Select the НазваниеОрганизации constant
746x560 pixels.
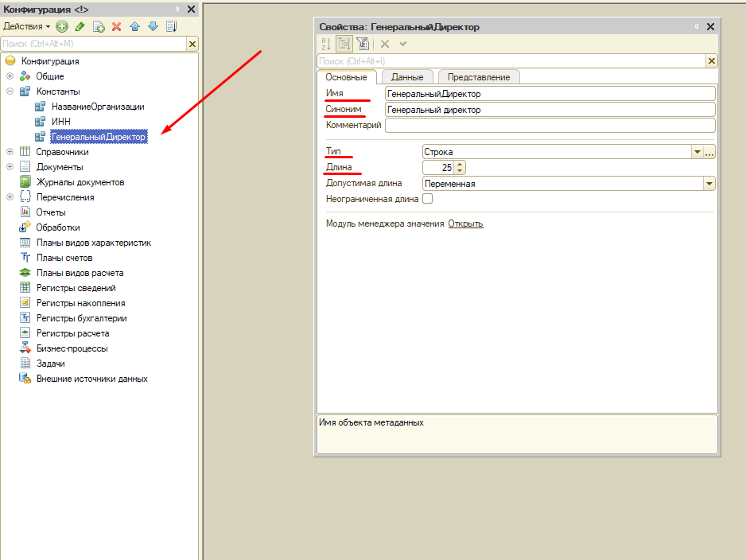[x=98, y=107]
